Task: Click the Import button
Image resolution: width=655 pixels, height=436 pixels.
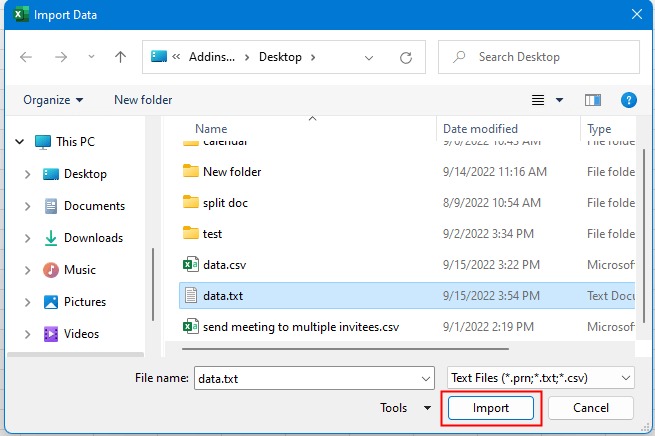Action: (491, 408)
